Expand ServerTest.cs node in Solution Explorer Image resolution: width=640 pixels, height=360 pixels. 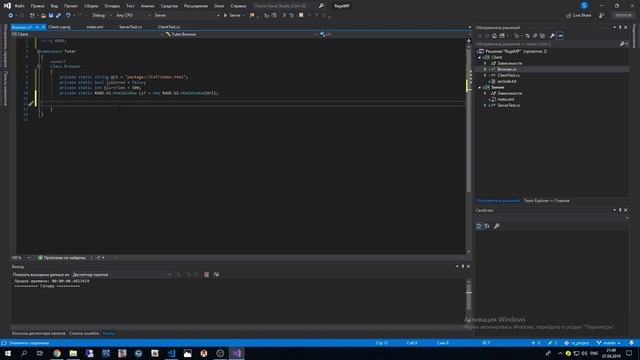(x=485, y=105)
